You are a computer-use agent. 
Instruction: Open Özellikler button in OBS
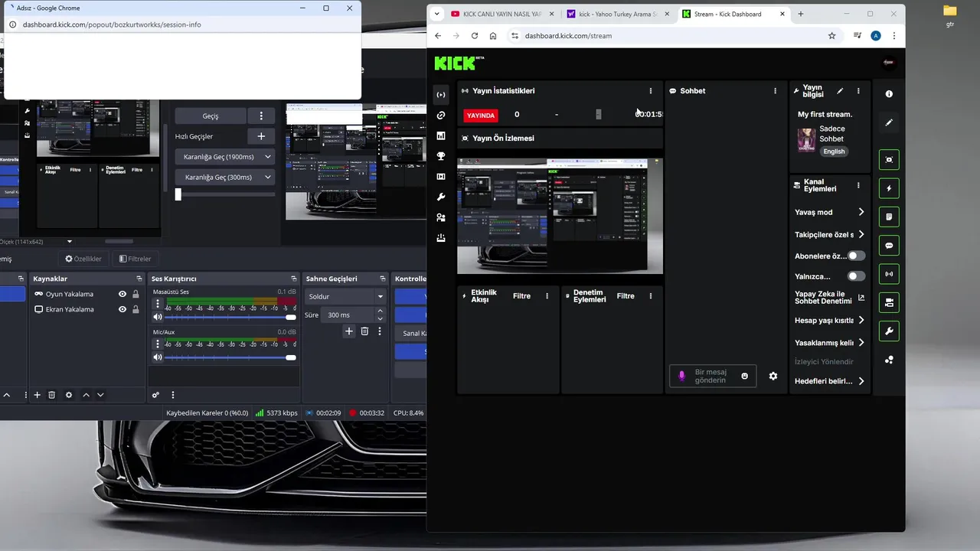coord(83,259)
